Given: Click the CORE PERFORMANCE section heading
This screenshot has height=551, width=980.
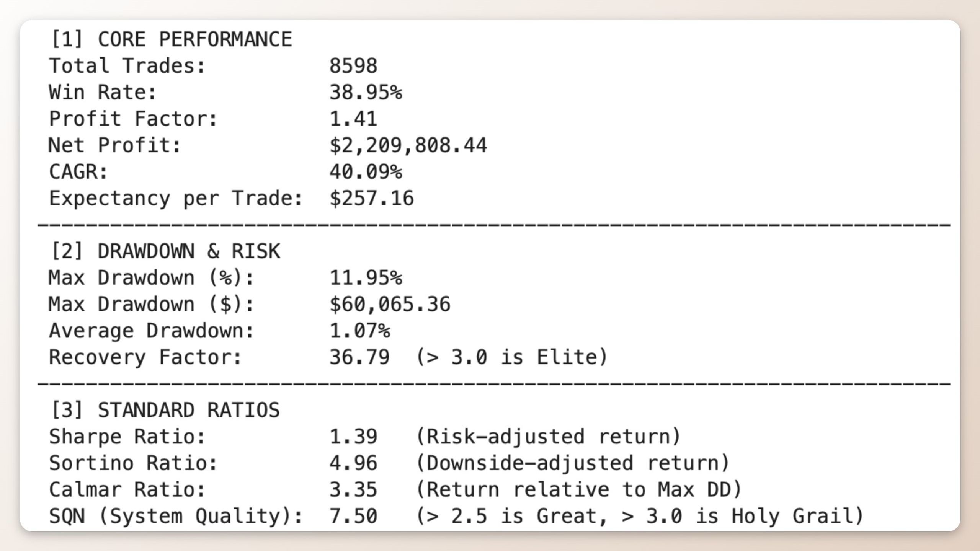Looking at the screenshot, I should (171, 39).
